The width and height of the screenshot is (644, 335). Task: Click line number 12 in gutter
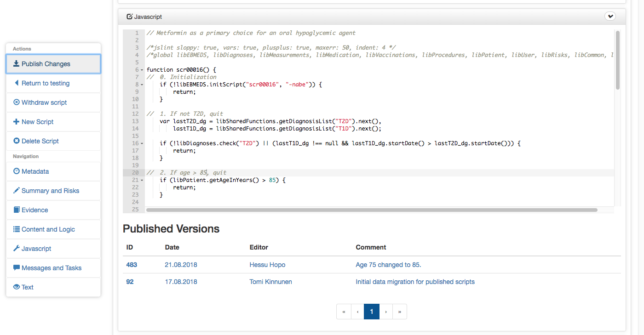pyautogui.click(x=135, y=114)
